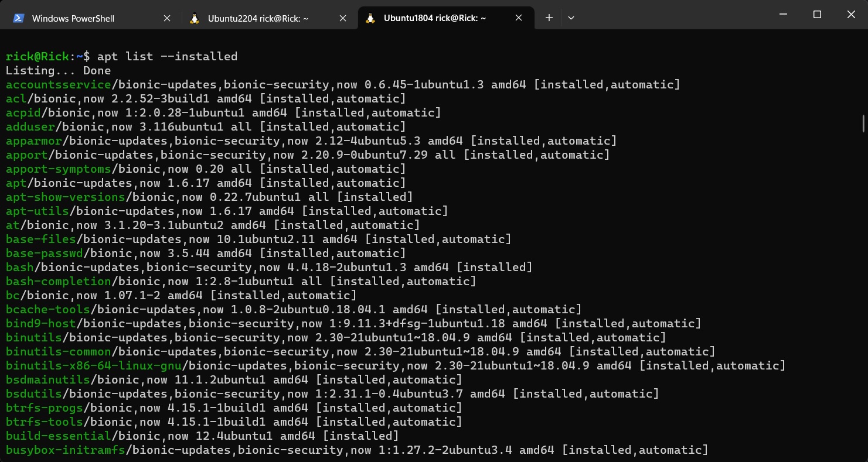Click version '1.07.1-2' on the bc line
This screenshot has height=462, width=868.
[132, 296]
